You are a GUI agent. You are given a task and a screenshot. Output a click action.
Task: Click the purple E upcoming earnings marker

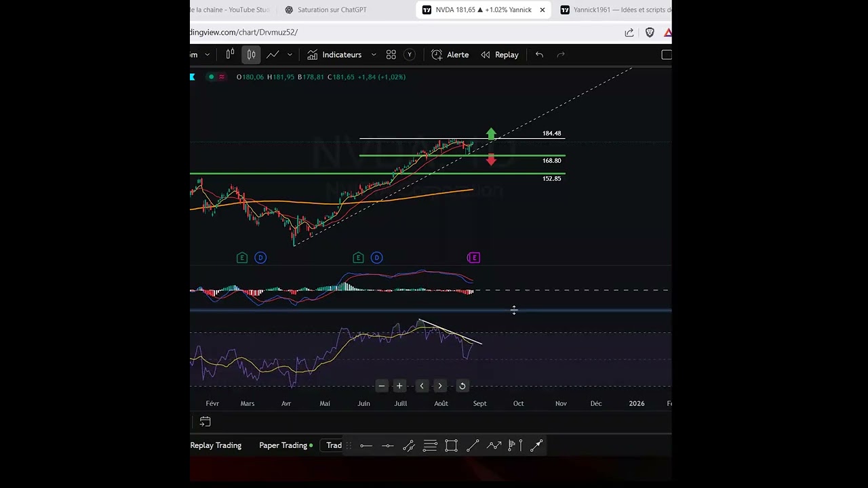pyautogui.click(x=474, y=258)
